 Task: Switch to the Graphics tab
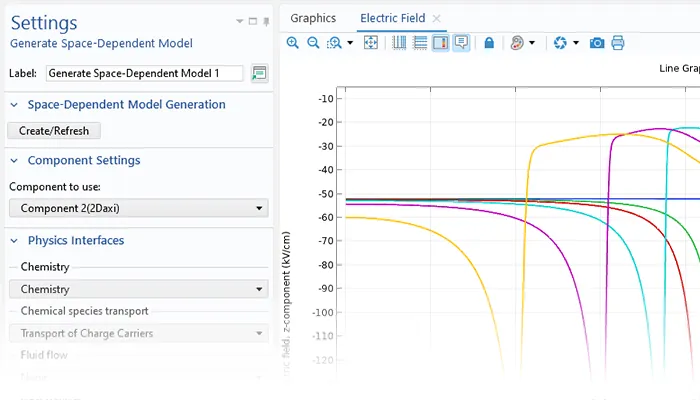[x=313, y=18]
